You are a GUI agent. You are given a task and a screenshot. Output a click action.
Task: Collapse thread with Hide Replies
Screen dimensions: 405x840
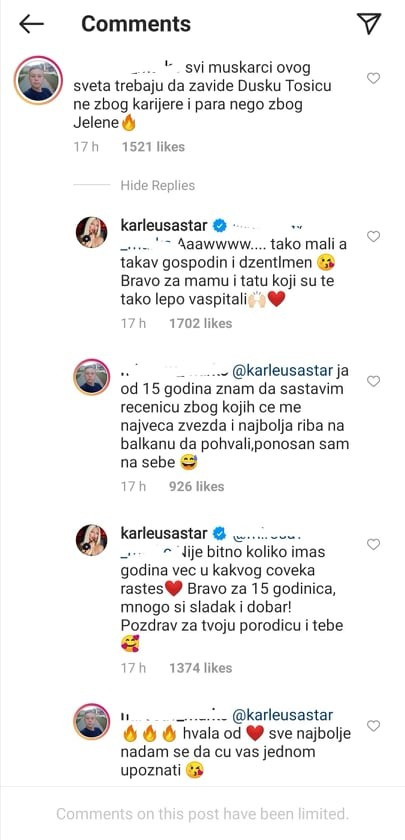tap(158, 185)
